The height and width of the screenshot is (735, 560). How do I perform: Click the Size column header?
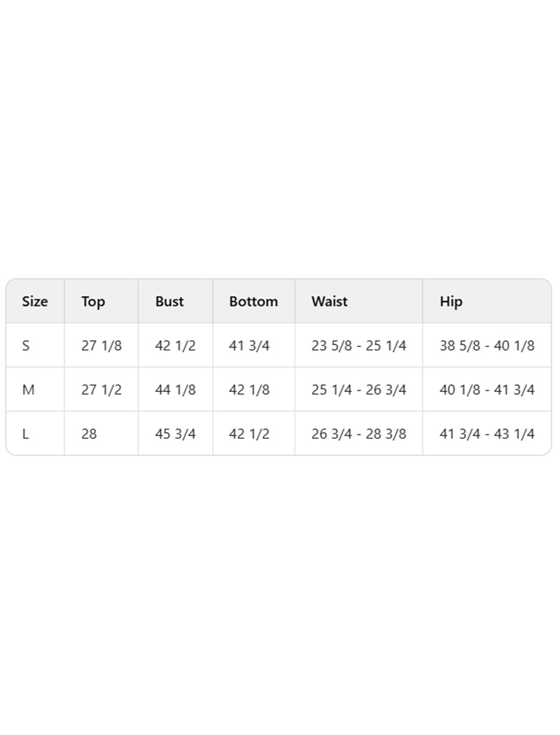point(35,302)
